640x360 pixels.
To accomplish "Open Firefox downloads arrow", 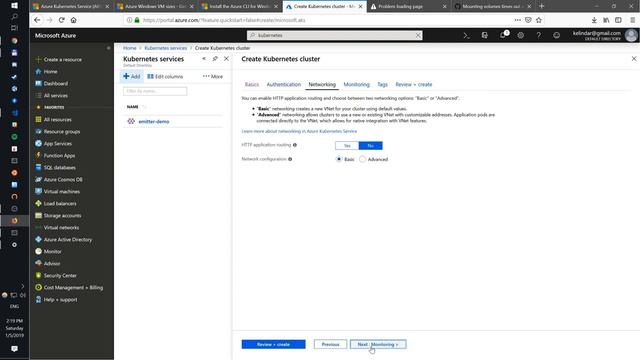I will point(594,20).
